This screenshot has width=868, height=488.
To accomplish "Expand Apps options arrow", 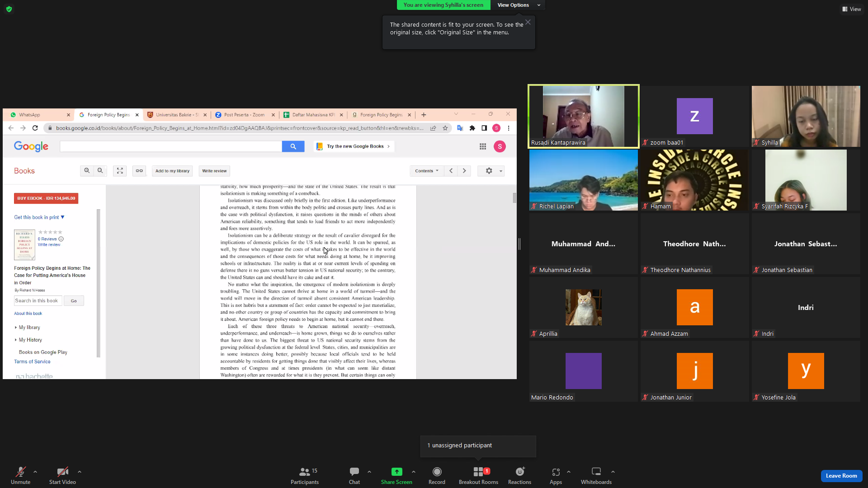I will [x=569, y=472].
